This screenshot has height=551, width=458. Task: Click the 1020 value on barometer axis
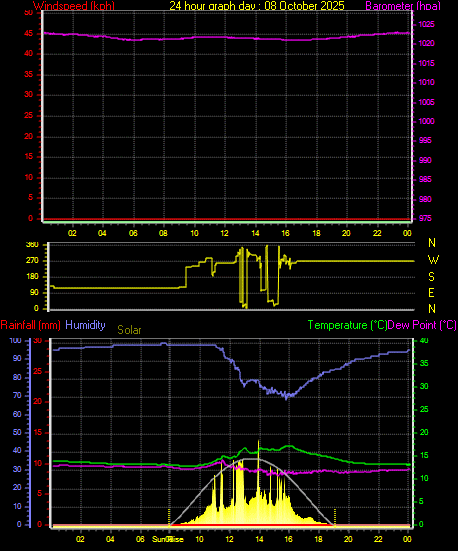pos(427,44)
